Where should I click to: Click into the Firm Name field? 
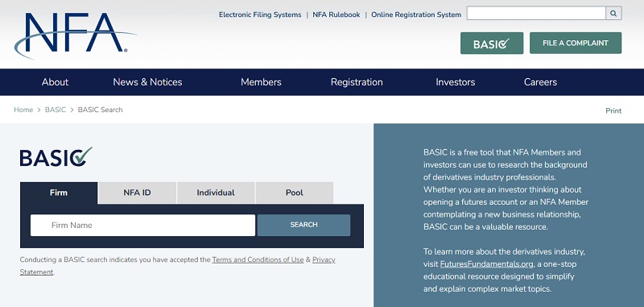142,226
